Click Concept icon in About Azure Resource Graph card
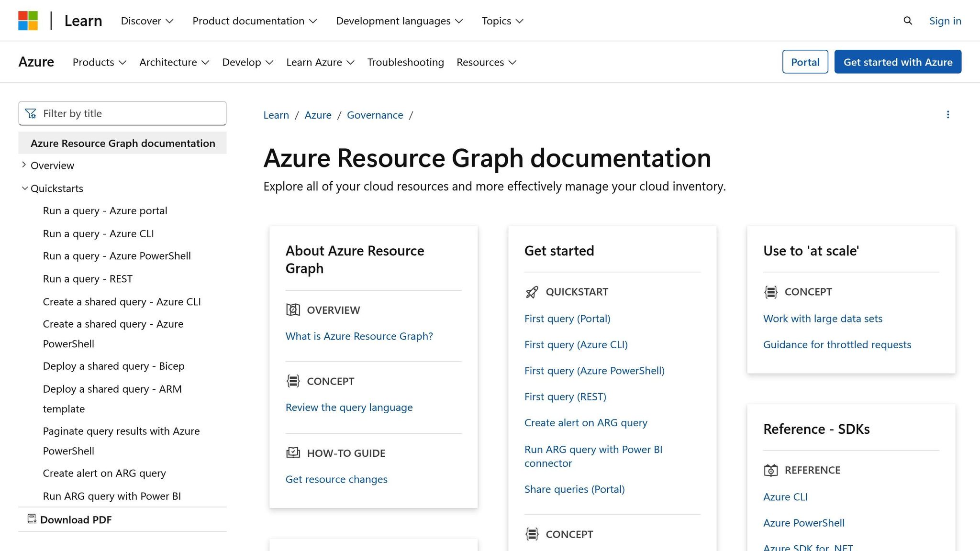The width and height of the screenshot is (980, 551). pos(293,381)
